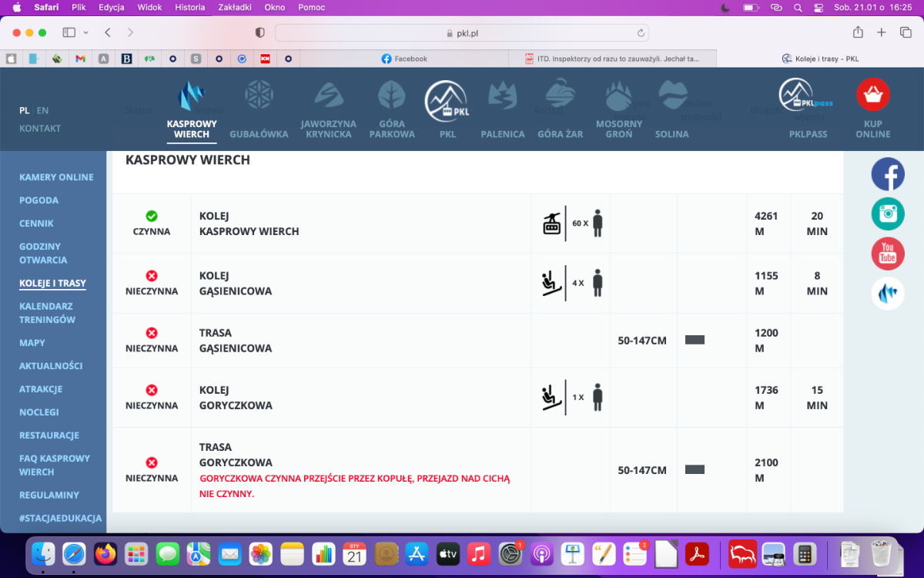Click the Kup Online basket icon
This screenshot has width=924, height=578.
(872, 96)
